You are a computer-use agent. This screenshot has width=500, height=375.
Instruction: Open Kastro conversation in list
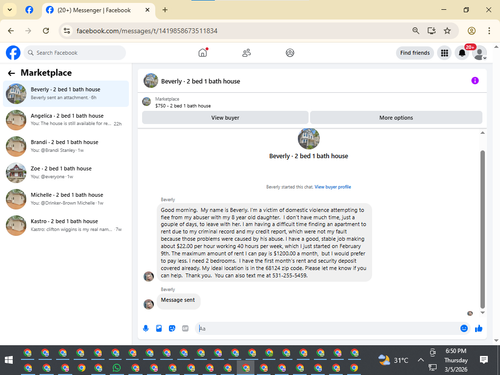click(x=66, y=225)
